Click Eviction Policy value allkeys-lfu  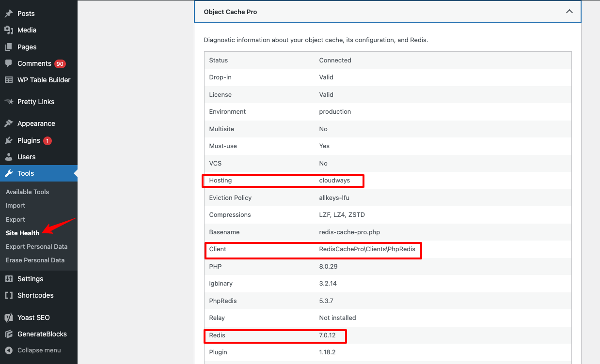point(334,197)
